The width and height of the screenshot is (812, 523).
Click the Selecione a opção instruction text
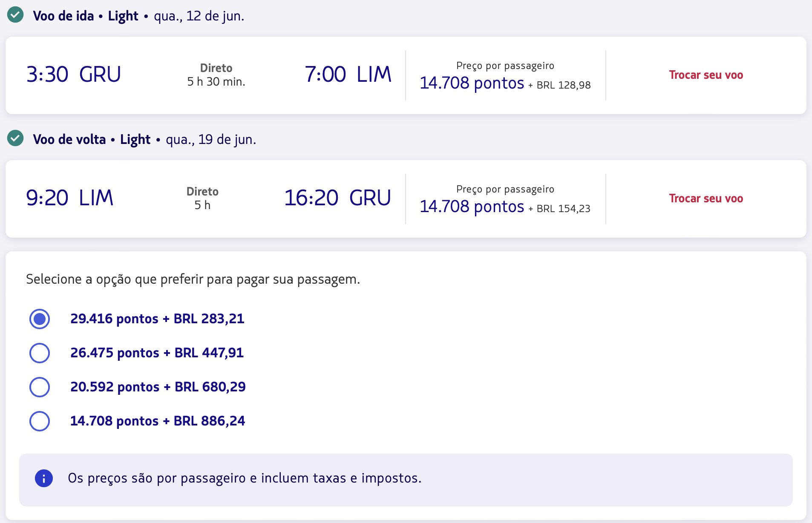point(193,279)
